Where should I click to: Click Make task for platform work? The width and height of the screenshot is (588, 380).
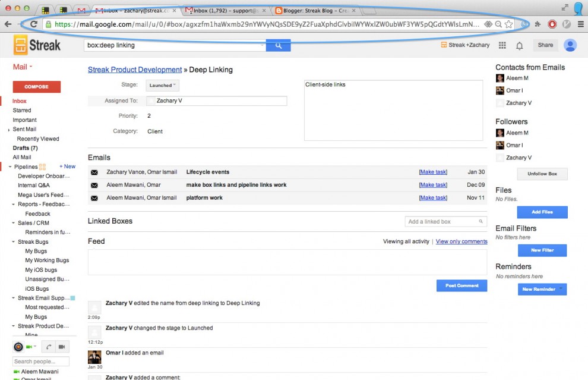[x=433, y=198]
